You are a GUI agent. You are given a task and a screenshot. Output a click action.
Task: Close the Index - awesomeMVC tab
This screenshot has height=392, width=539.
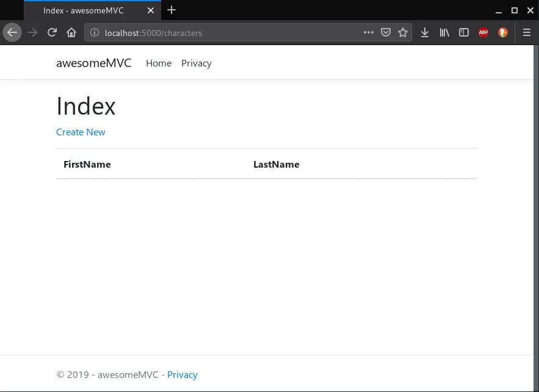tap(151, 10)
